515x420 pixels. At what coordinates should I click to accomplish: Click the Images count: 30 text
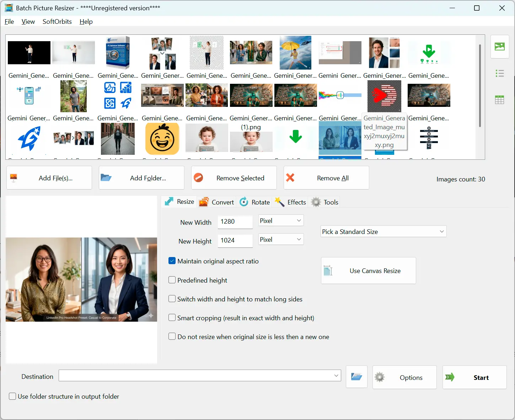pos(461,179)
